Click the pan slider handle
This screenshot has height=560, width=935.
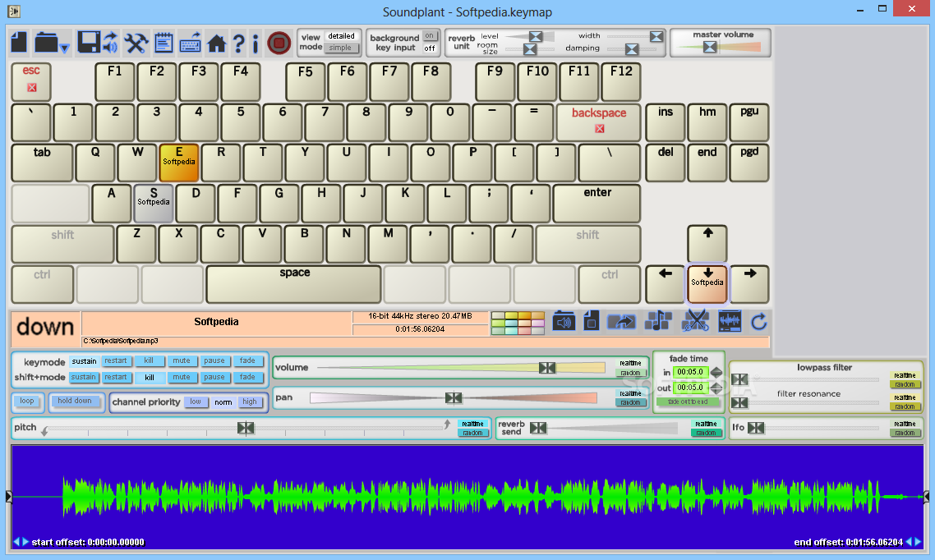click(454, 398)
